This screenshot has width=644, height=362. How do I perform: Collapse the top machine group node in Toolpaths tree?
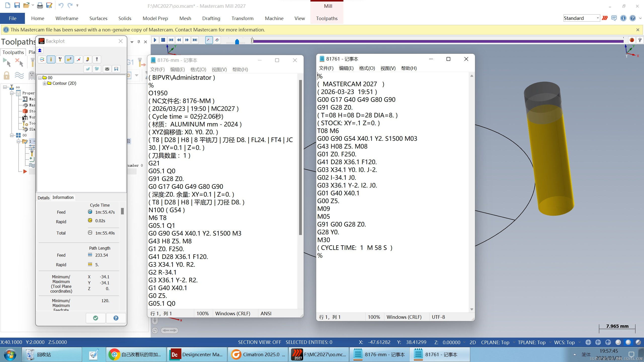coord(5,87)
